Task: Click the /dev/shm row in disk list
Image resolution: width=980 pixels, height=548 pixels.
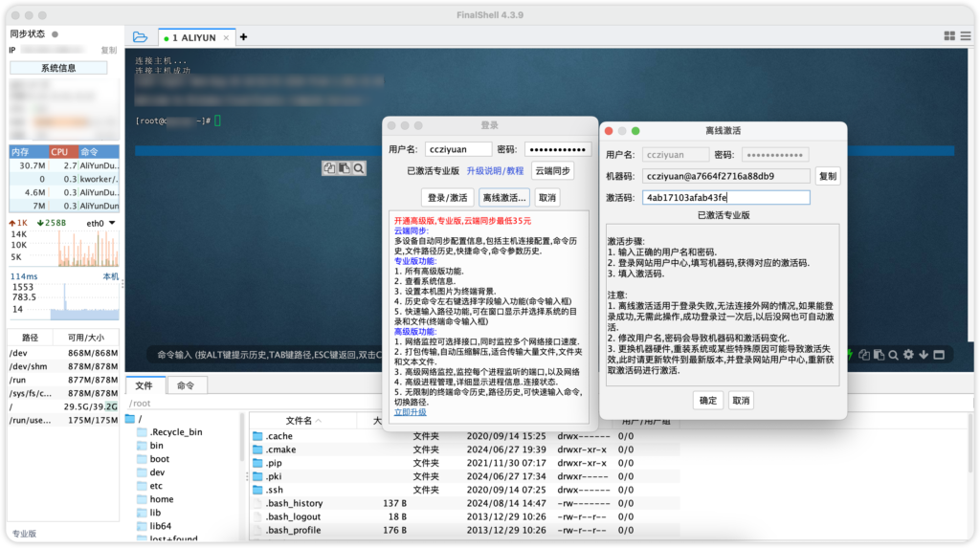Action: (x=63, y=366)
